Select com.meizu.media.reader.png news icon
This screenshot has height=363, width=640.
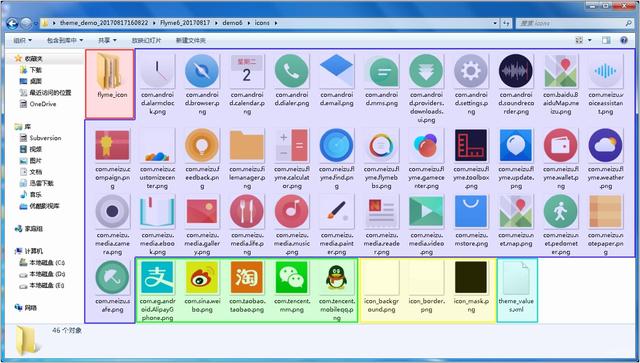pos(381,212)
